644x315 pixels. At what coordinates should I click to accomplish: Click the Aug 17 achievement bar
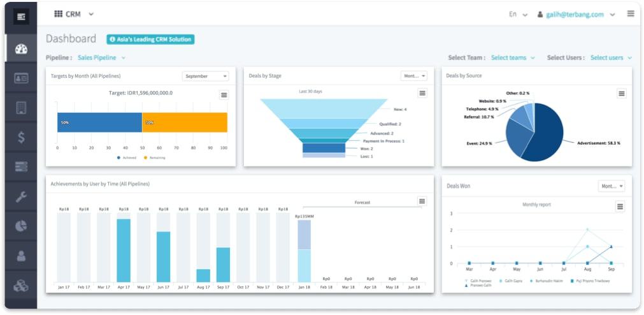coord(203,275)
